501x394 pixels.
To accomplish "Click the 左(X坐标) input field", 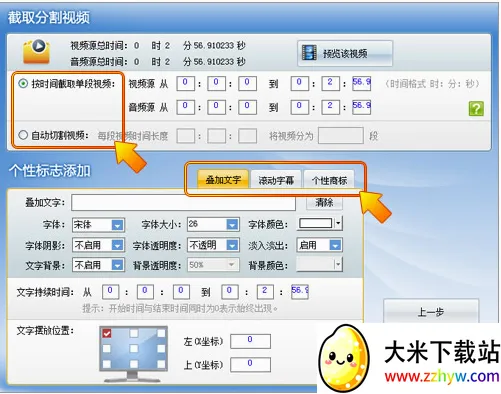I will click(x=250, y=341).
